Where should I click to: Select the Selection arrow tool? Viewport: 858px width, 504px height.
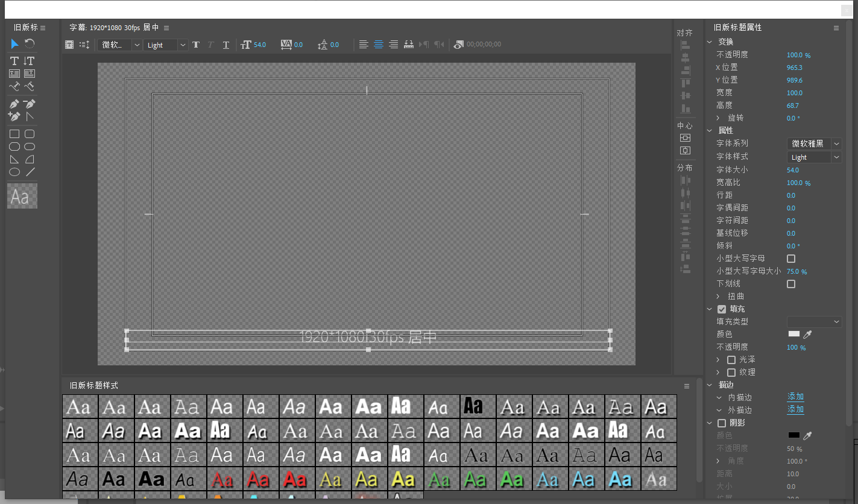pyautogui.click(x=14, y=44)
